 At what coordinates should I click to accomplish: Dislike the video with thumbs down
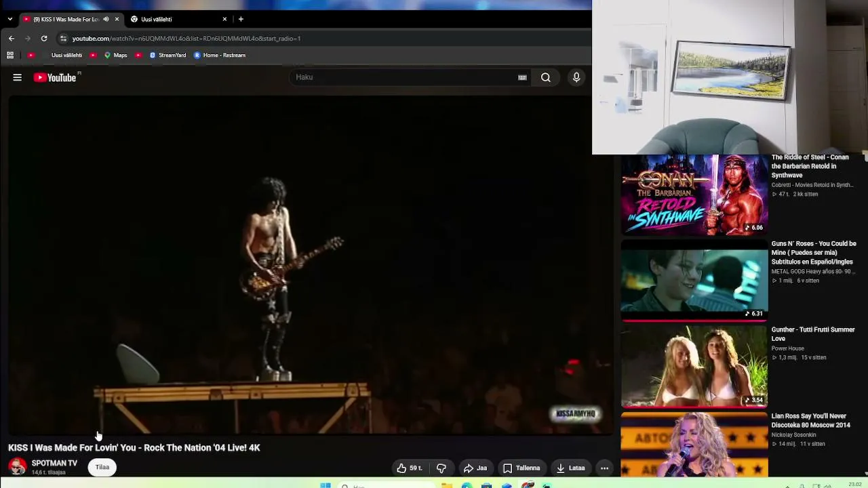[441, 468]
